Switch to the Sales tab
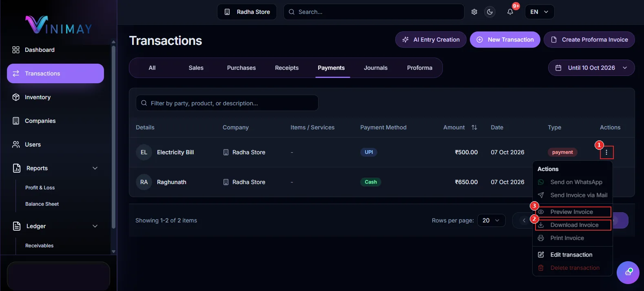 point(196,68)
